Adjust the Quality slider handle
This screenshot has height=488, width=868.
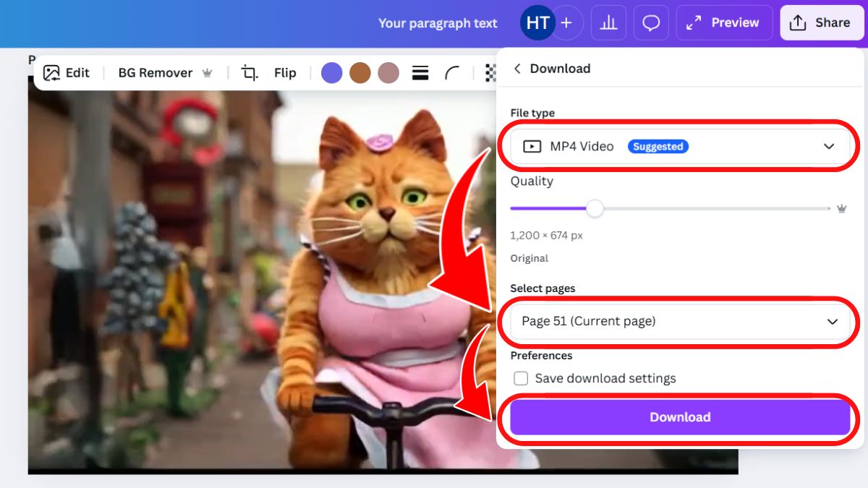tap(595, 208)
